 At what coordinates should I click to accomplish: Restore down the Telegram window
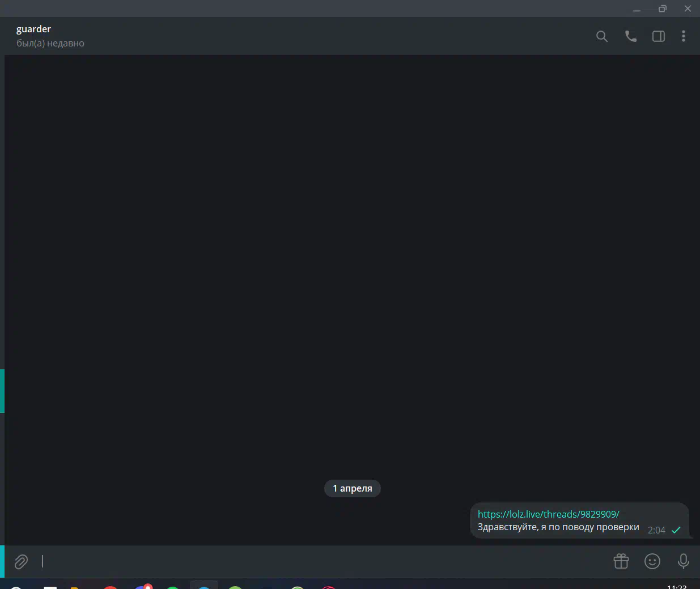tap(662, 8)
